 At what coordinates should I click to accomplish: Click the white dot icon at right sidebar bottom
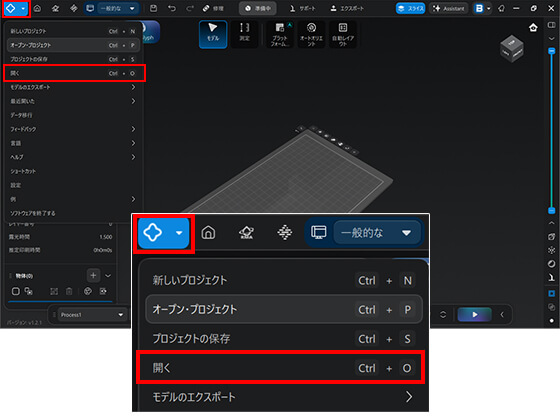[x=551, y=321]
